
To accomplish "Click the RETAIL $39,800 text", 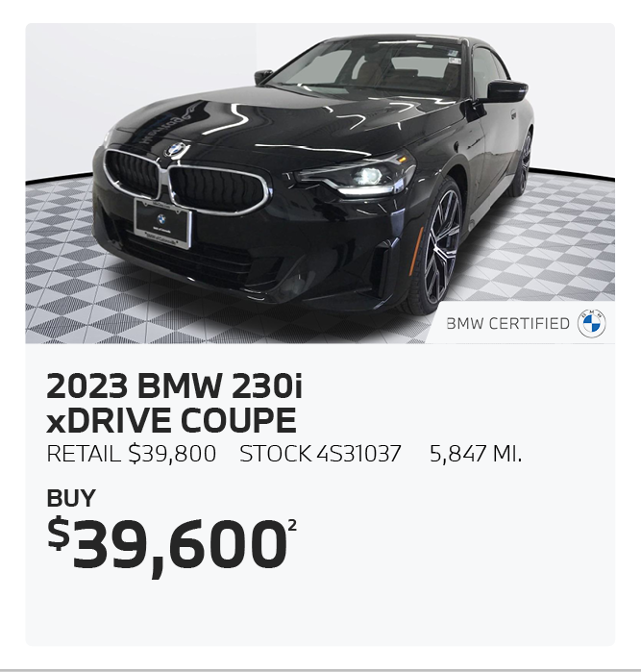I will (x=131, y=454).
